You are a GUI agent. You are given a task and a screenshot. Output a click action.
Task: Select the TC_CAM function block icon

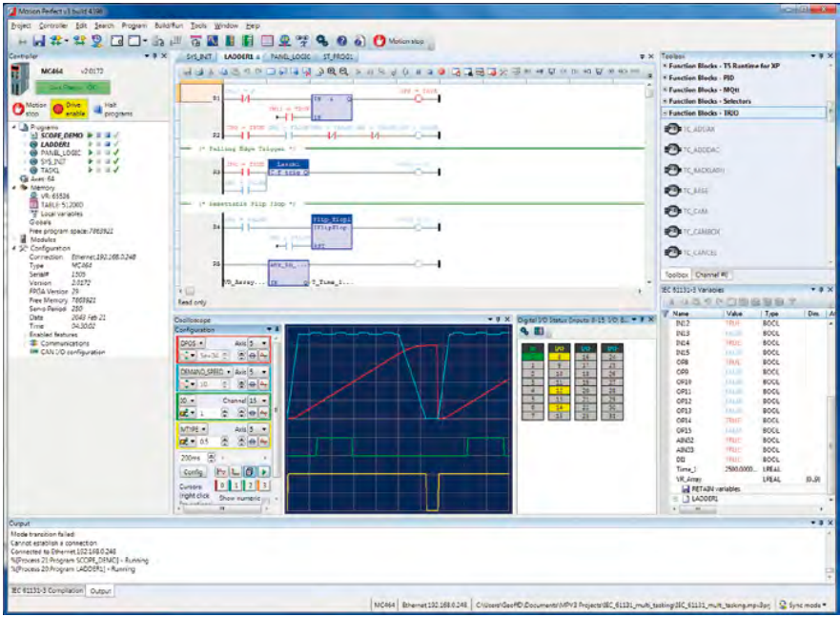point(672,211)
